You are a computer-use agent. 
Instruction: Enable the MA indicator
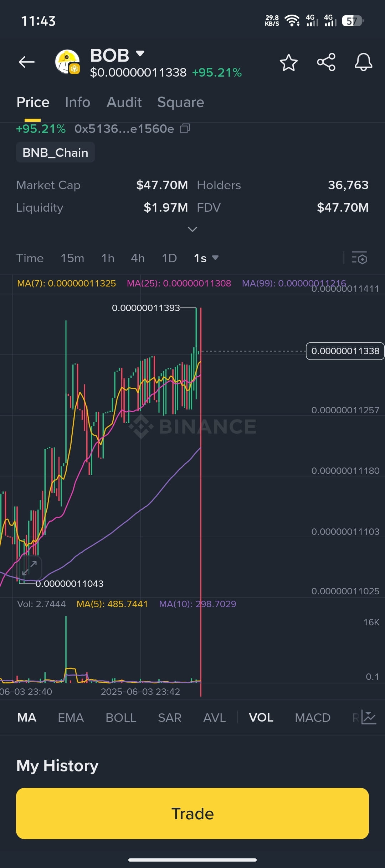click(27, 717)
